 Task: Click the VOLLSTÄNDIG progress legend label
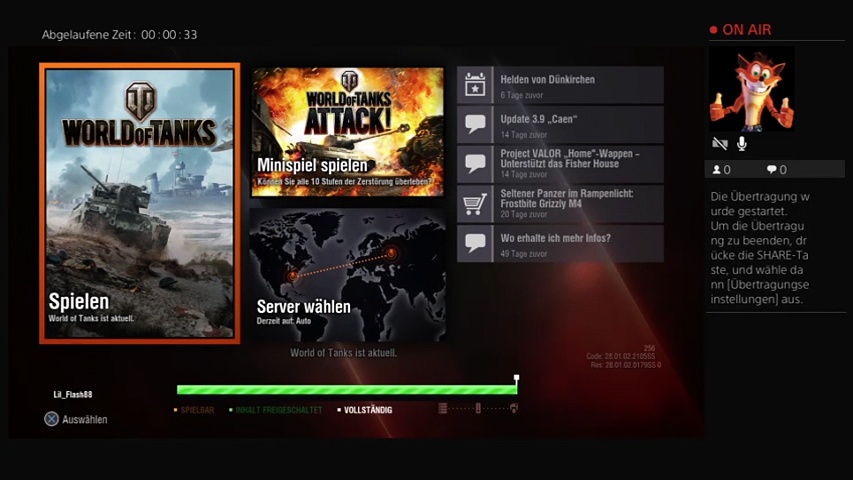[x=367, y=410]
